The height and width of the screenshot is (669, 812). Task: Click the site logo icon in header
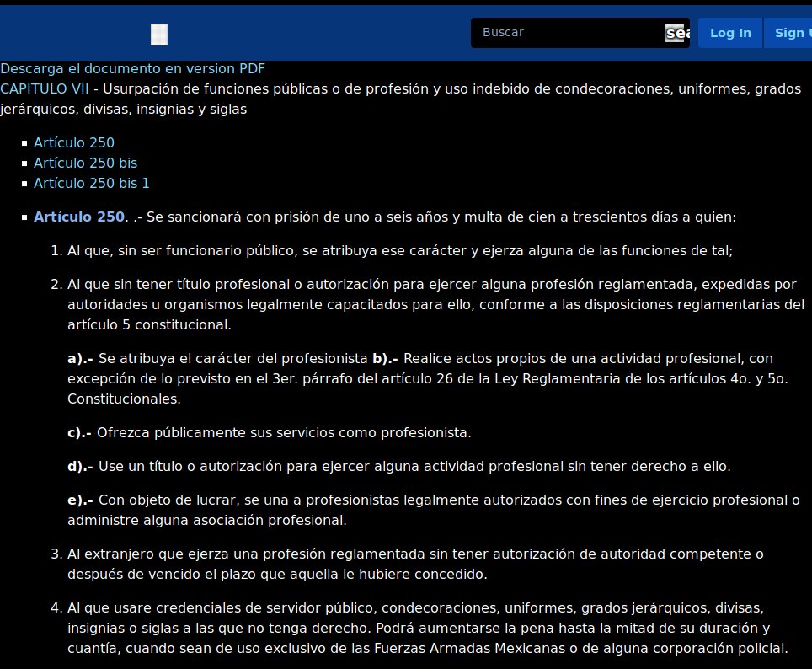[159, 35]
